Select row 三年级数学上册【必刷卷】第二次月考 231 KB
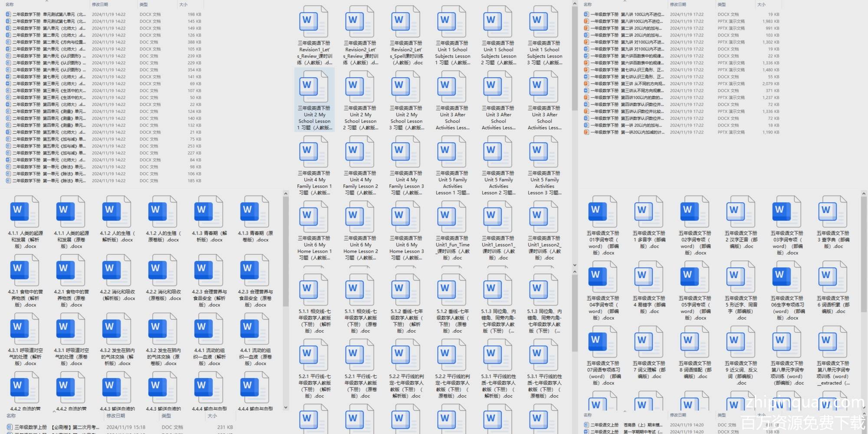868x434 pixels. tap(120, 427)
